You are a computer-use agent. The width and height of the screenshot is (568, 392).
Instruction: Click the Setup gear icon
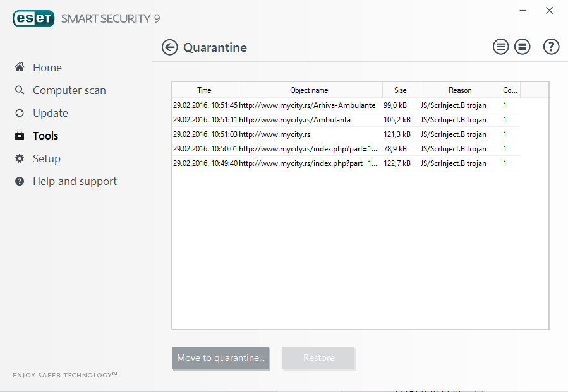pos(20,158)
